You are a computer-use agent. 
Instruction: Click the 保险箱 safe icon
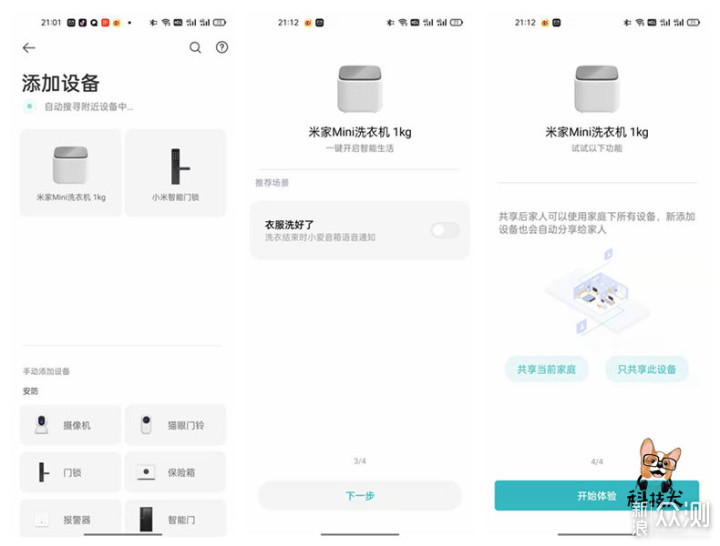pyautogui.click(x=146, y=473)
